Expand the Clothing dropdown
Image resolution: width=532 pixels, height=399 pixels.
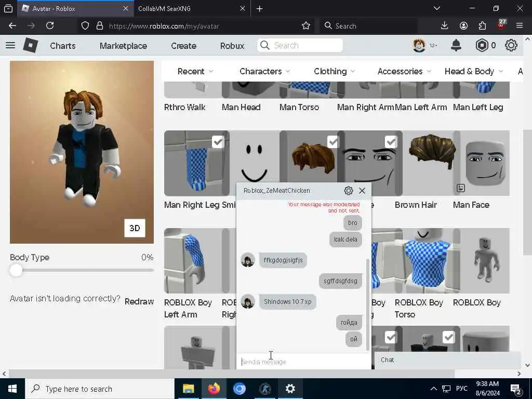coord(334,71)
